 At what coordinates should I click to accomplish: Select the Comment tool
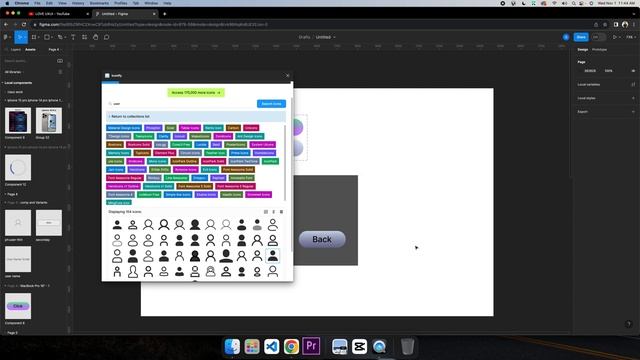click(x=107, y=37)
